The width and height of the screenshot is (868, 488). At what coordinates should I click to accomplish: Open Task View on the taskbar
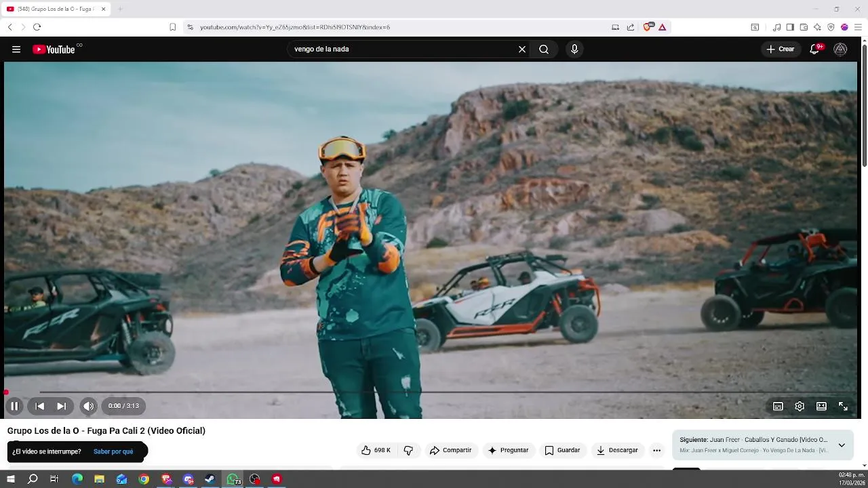[x=54, y=479]
